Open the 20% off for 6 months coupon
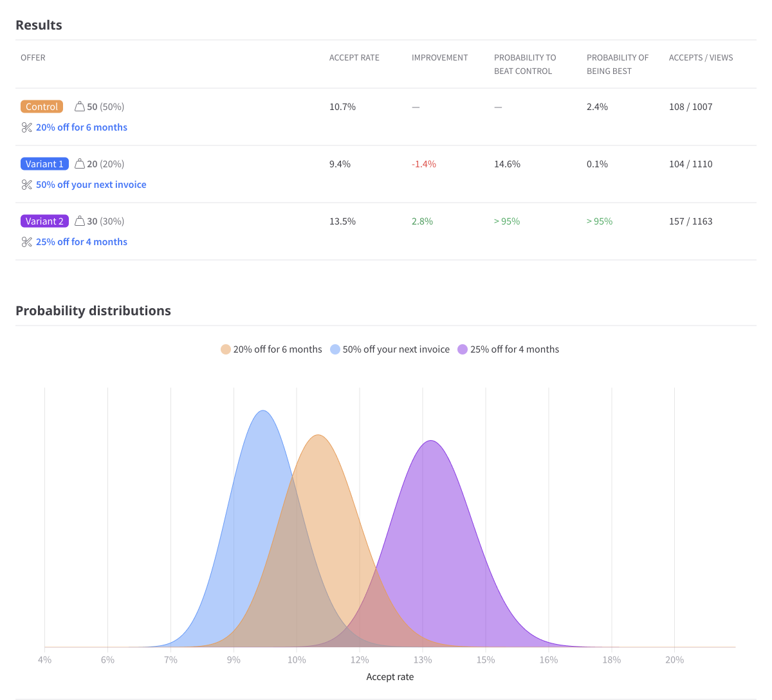Viewport: 772px width, 700px height. click(x=82, y=127)
